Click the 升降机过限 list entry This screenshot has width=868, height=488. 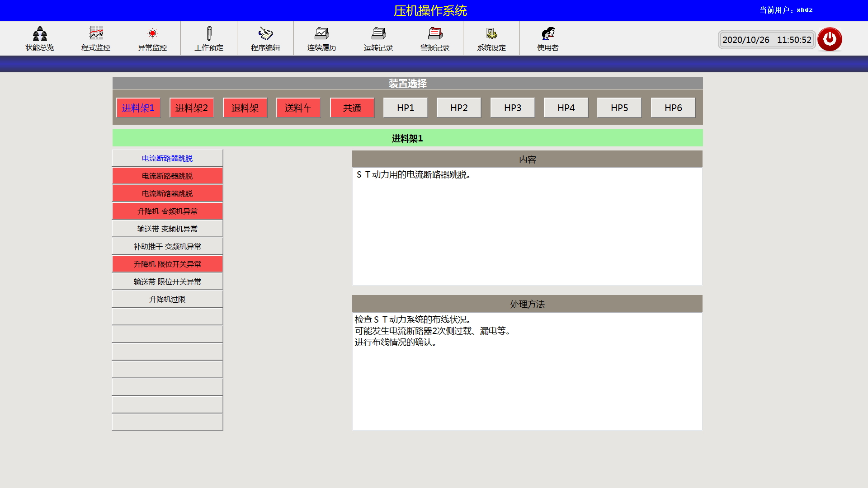(167, 299)
